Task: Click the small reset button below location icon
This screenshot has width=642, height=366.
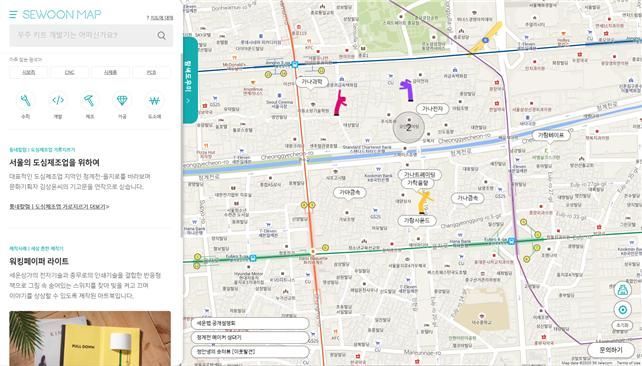Action: pyautogui.click(x=622, y=325)
